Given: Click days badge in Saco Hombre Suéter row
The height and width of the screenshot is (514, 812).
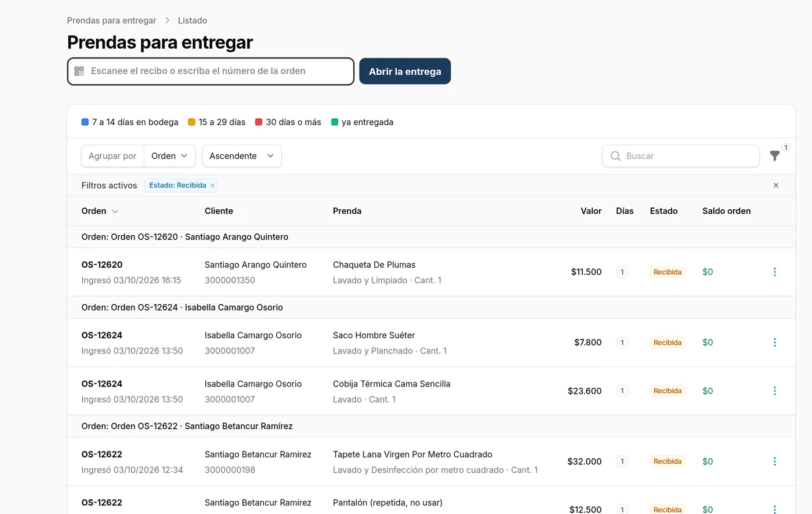Looking at the screenshot, I should point(622,342).
